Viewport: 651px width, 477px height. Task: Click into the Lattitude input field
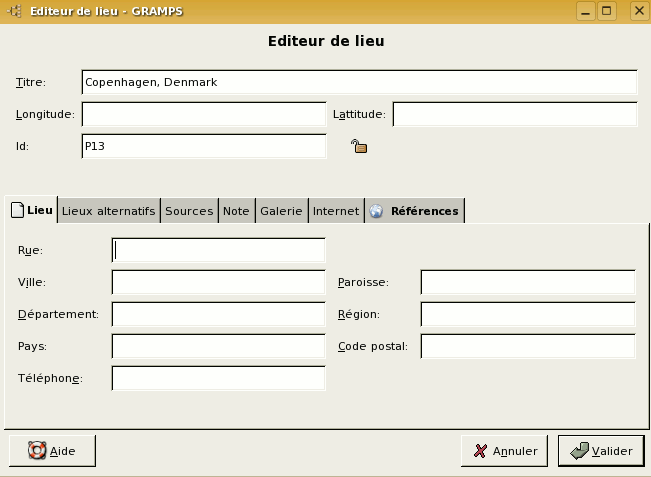click(514, 114)
